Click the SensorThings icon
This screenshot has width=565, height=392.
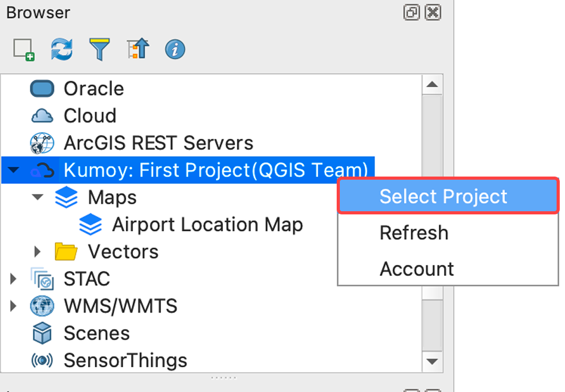pyautogui.click(x=42, y=360)
